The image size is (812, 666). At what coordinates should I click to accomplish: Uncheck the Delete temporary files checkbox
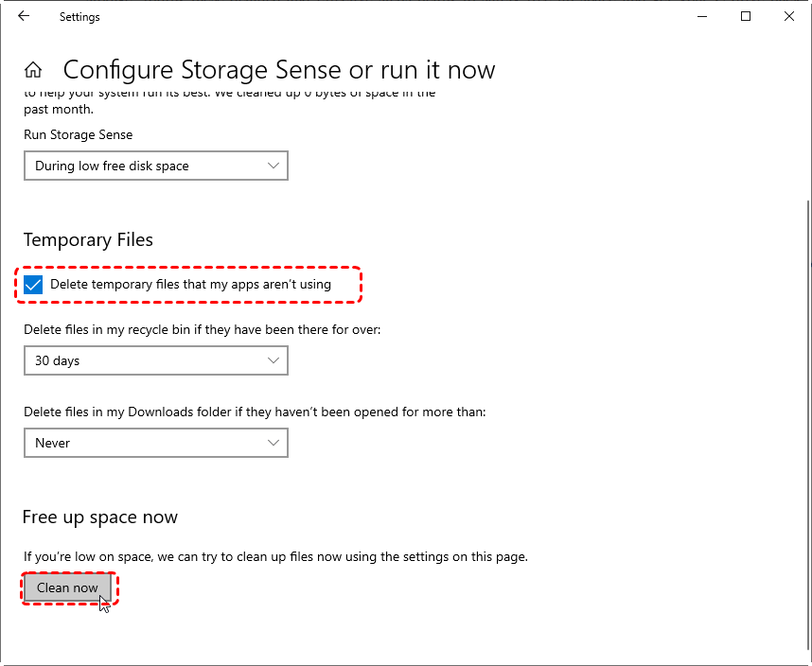[x=34, y=285]
